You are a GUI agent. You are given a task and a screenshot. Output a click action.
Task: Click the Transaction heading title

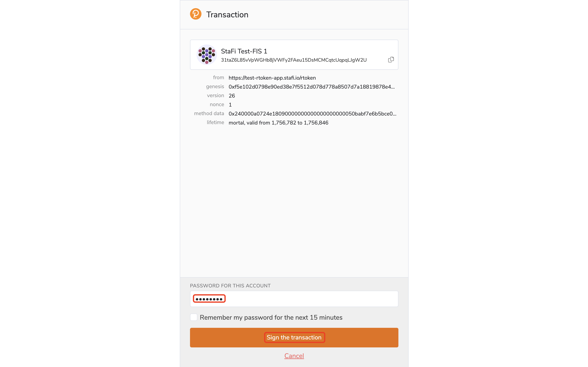pyautogui.click(x=227, y=14)
